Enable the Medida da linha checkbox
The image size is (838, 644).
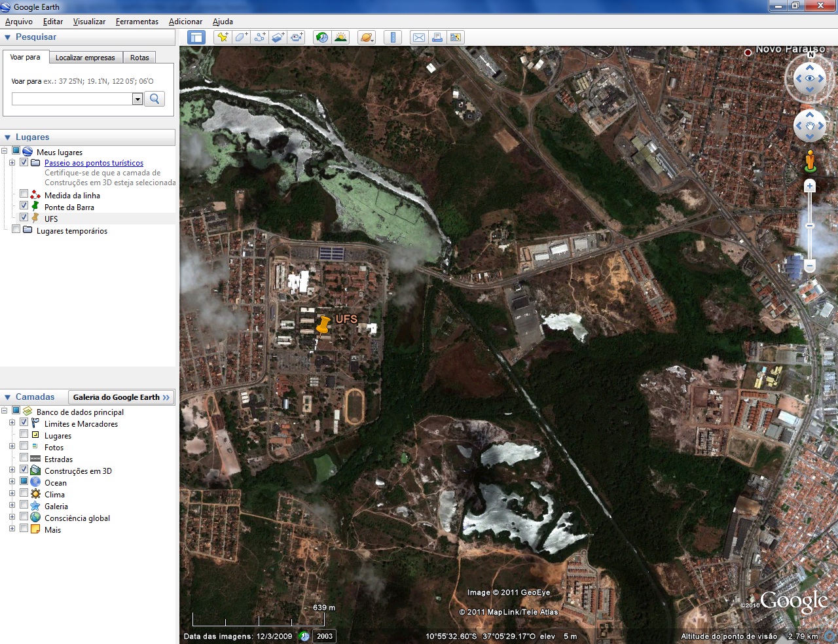[x=24, y=194]
